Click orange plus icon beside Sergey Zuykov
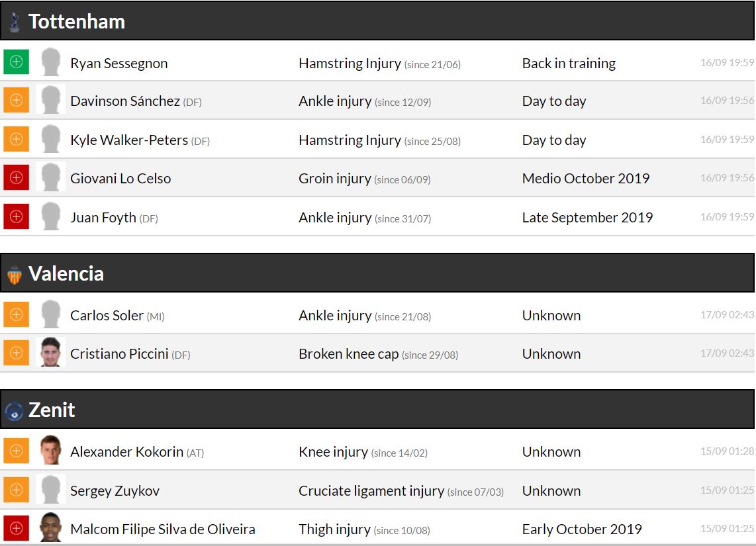The image size is (756, 546). [17, 490]
